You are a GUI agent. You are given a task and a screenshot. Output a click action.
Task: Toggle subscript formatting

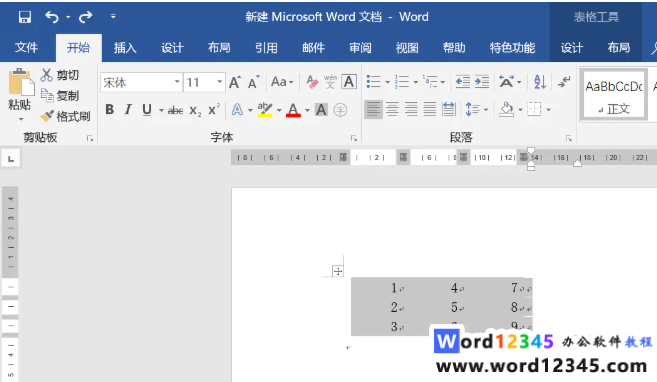[x=195, y=110]
